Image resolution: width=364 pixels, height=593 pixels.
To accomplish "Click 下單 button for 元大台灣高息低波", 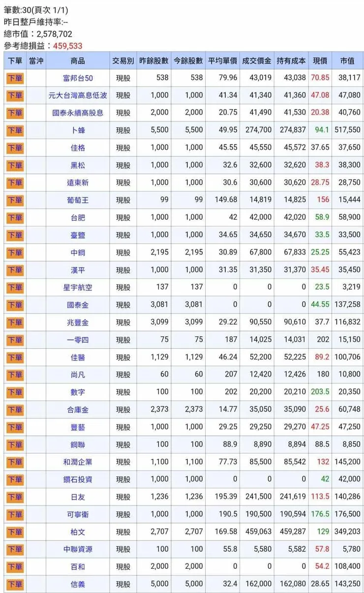I will 15,95.
